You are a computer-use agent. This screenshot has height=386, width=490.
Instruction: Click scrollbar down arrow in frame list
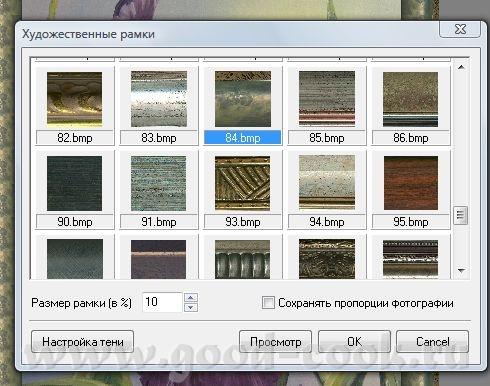(461, 270)
